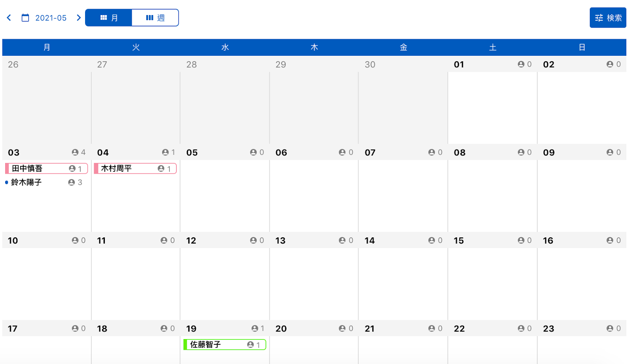Open 田中慎吾 event on May 03
633x364 pixels.
point(46,169)
